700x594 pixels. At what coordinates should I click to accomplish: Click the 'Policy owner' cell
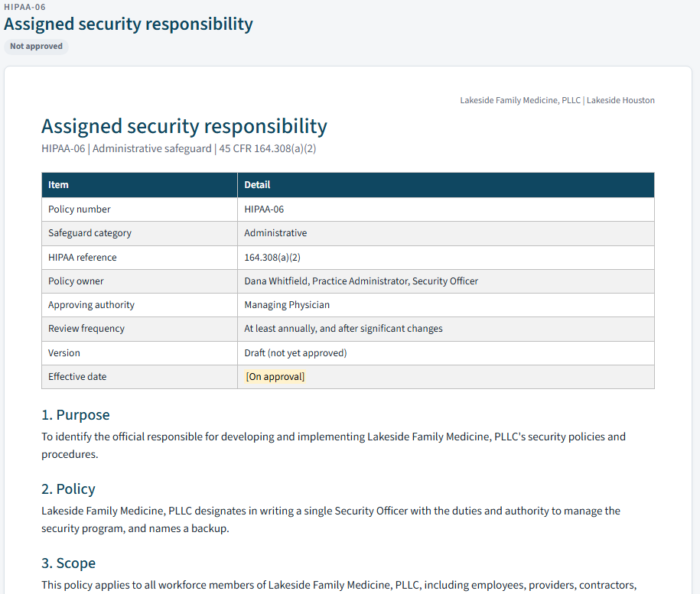pyautogui.click(x=140, y=281)
